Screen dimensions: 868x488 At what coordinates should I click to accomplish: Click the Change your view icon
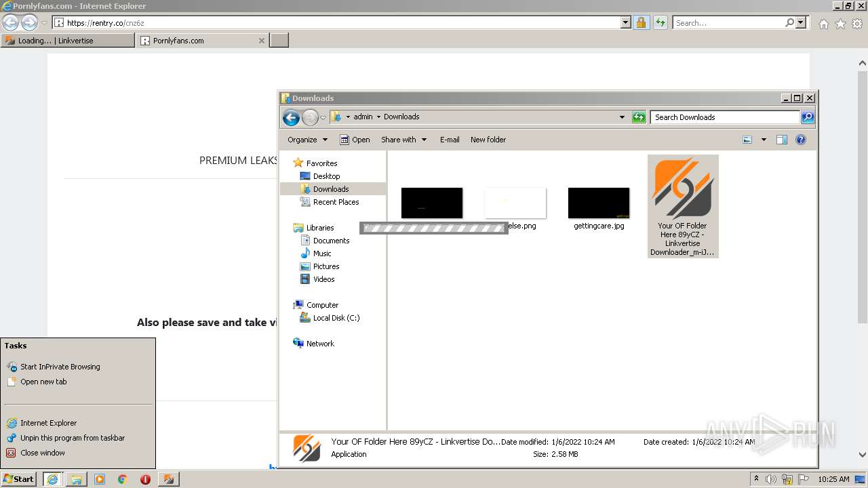click(747, 140)
